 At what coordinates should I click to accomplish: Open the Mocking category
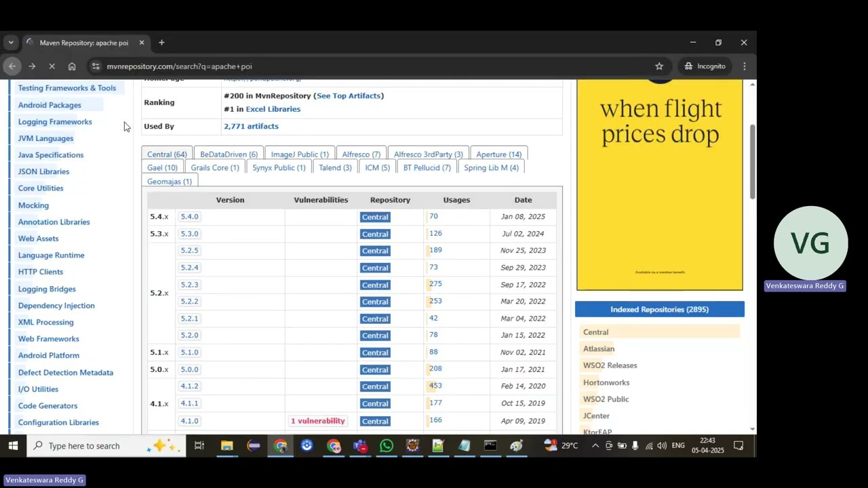click(x=33, y=205)
